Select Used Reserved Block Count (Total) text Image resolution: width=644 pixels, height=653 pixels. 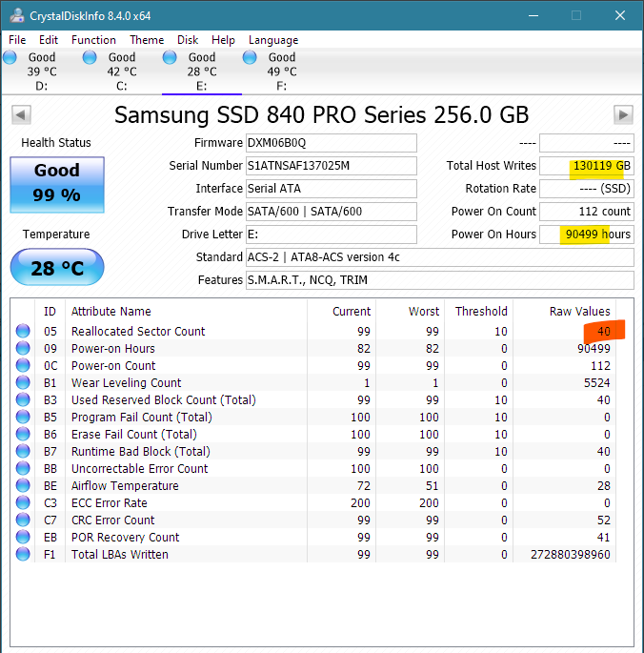pyautogui.click(x=164, y=400)
